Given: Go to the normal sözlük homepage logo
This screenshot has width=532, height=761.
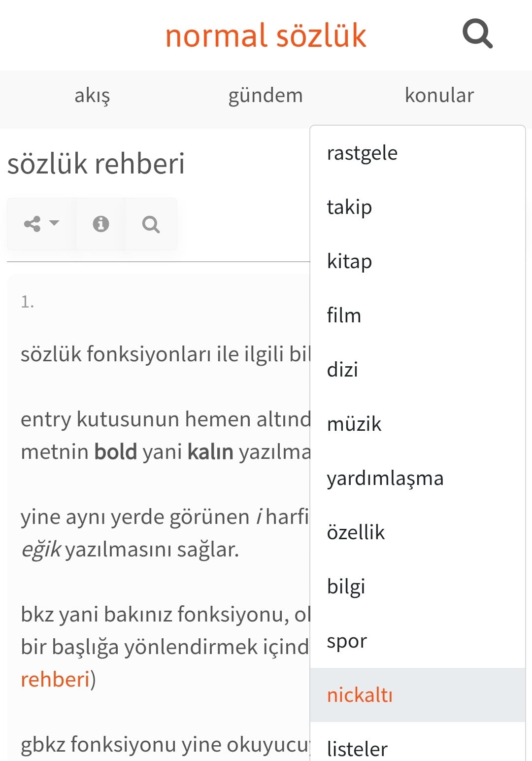Looking at the screenshot, I should pyautogui.click(x=266, y=35).
